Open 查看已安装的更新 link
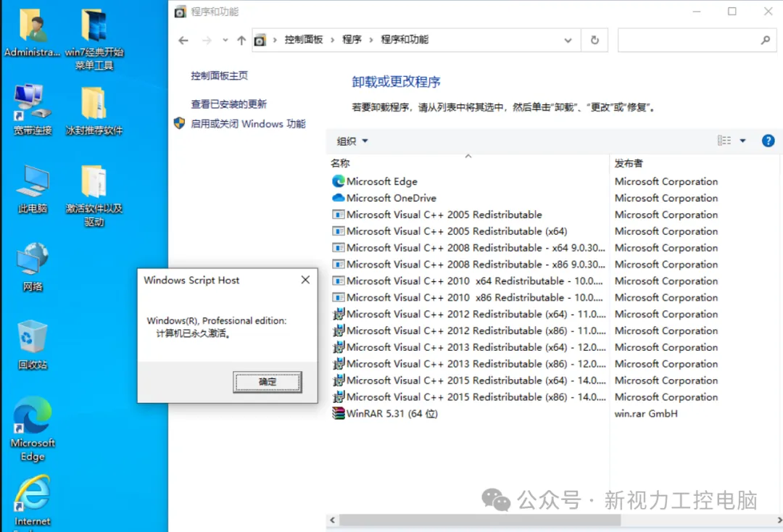The image size is (783, 532). pos(228,104)
